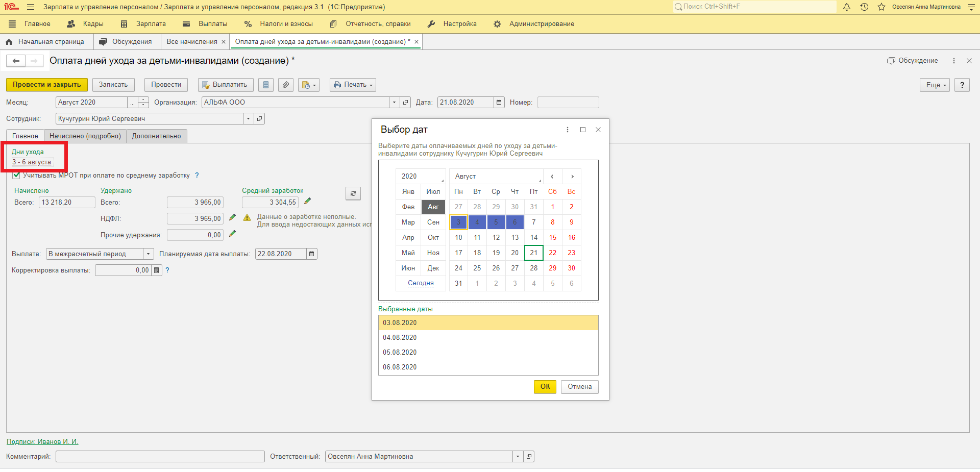Click the Комментарий input field
This screenshot has width=980, height=472.
160,457
